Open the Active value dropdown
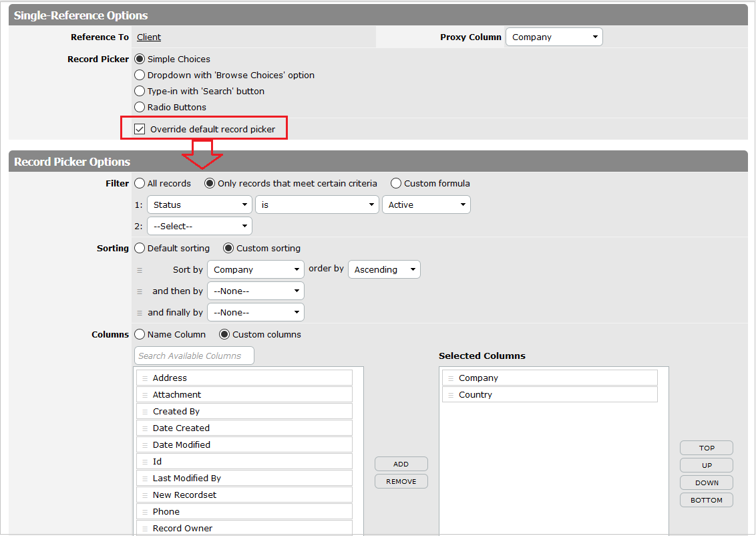This screenshot has width=756, height=536. [x=426, y=205]
